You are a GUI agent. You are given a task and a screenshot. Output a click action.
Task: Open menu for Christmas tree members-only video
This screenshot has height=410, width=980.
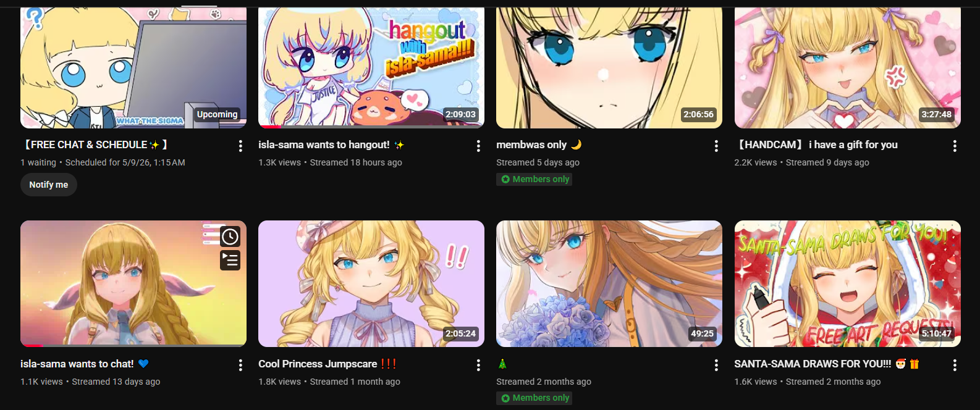coord(716,365)
